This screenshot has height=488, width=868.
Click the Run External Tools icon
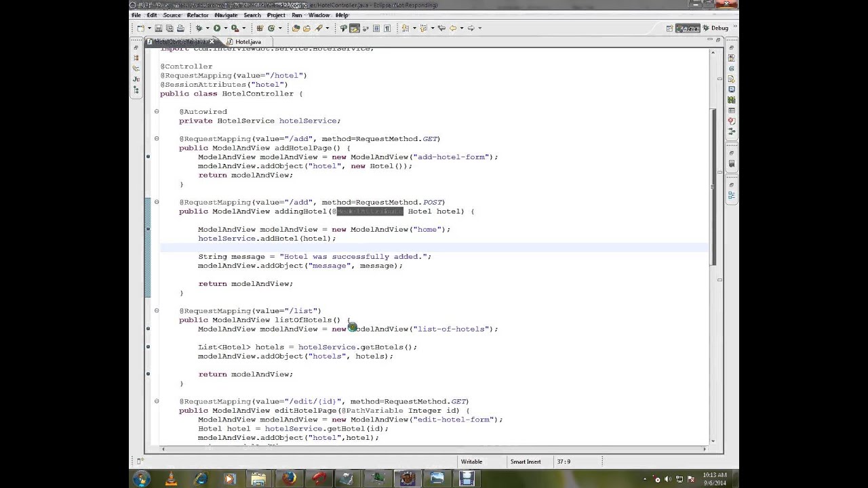pyautogui.click(x=235, y=28)
